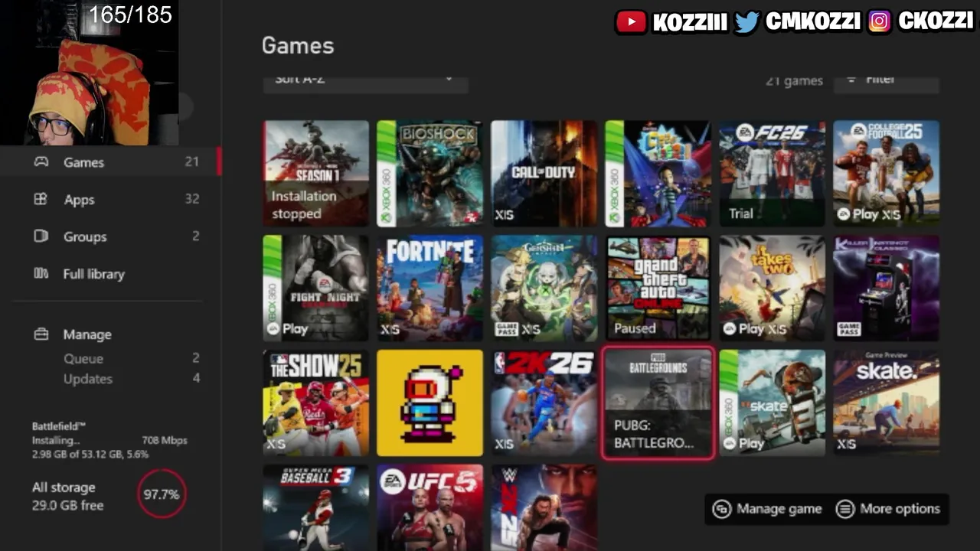Open the paused Grand Theft Auto Online tile
The image size is (980, 551).
tap(658, 288)
